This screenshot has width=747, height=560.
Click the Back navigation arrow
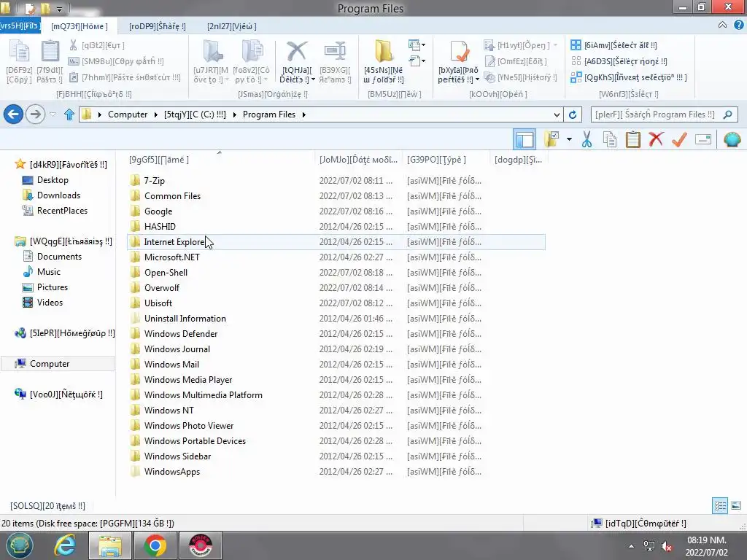tap(13, 114)
